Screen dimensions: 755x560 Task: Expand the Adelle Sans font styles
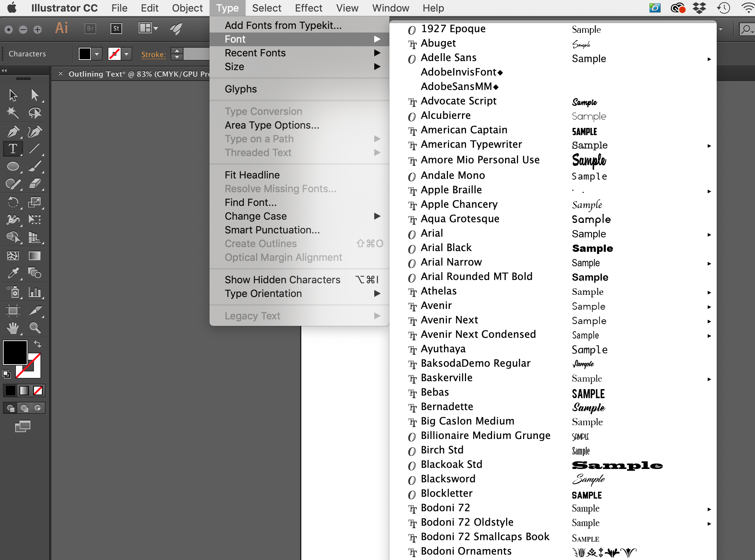click(709, 59)
